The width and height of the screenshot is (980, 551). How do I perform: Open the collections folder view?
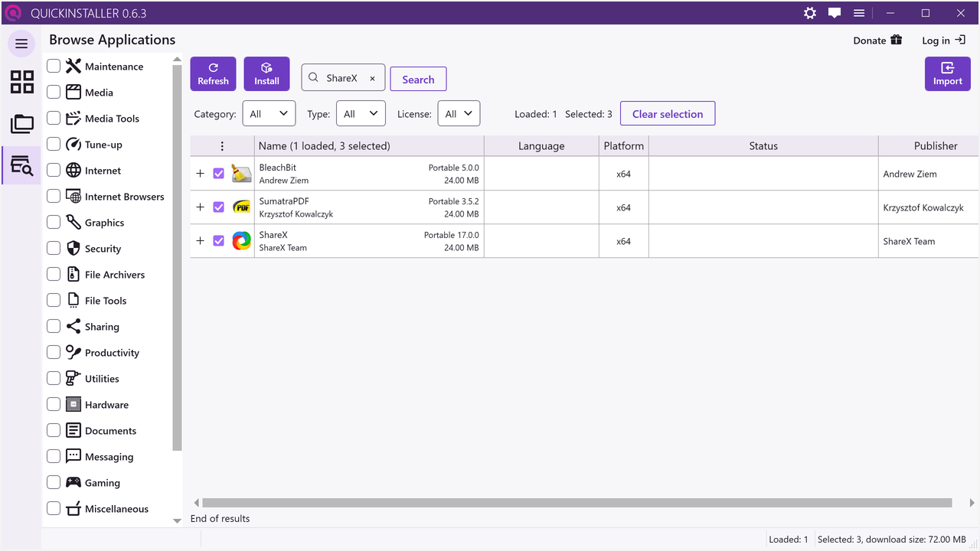[21, 124]
